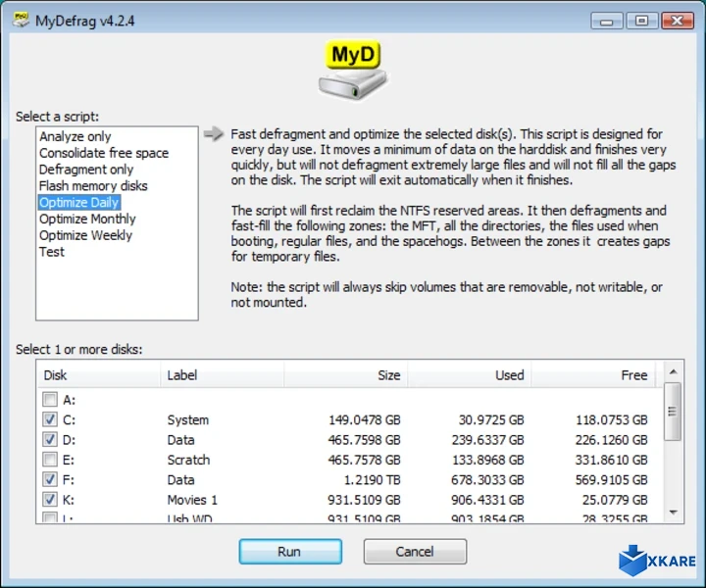
Task: Uncheck the F: Data disk
Action: point(50,479)
